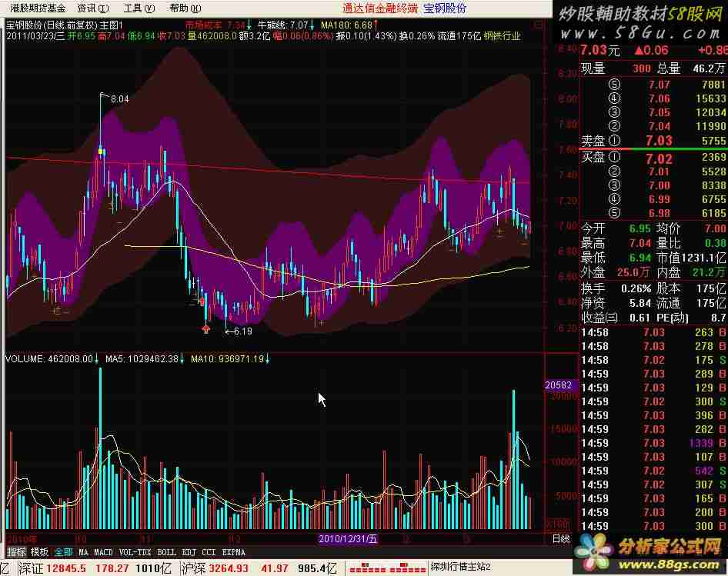Click the tick trade with volume 396

(x=704, y=415)
